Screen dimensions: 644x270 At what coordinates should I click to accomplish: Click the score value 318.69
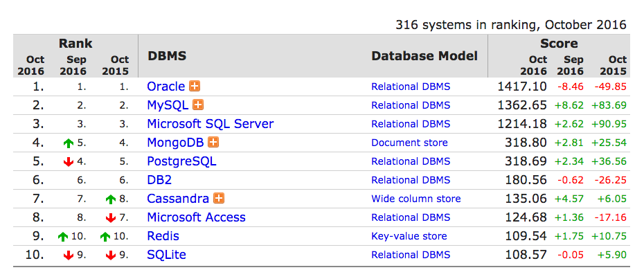[x=526, y=162]
